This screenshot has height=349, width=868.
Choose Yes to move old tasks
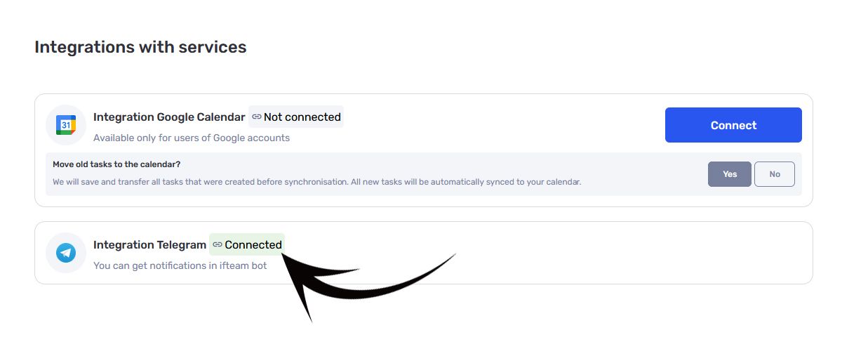coord(730,174)
